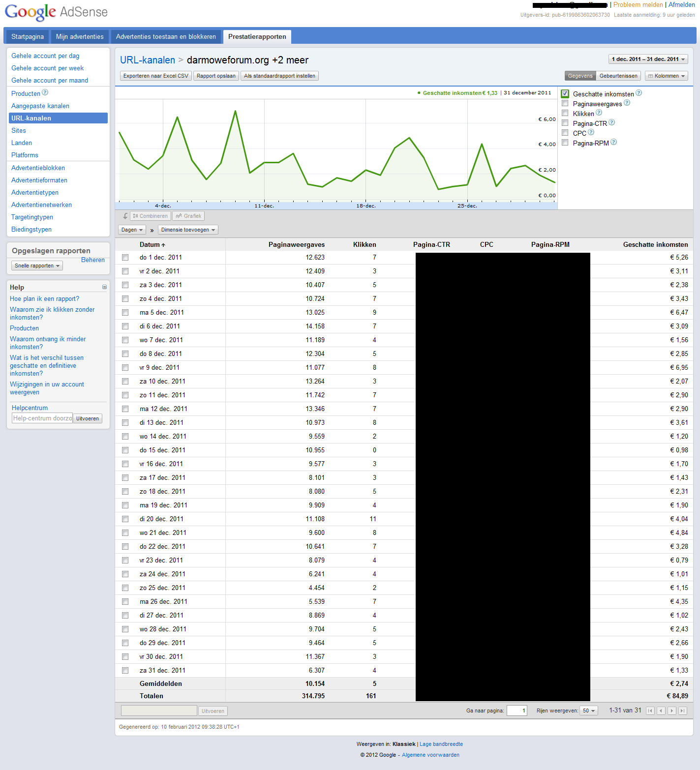700x770 pixels.
Task: Open the Targetingtypen report
Action: pos(32,217)
